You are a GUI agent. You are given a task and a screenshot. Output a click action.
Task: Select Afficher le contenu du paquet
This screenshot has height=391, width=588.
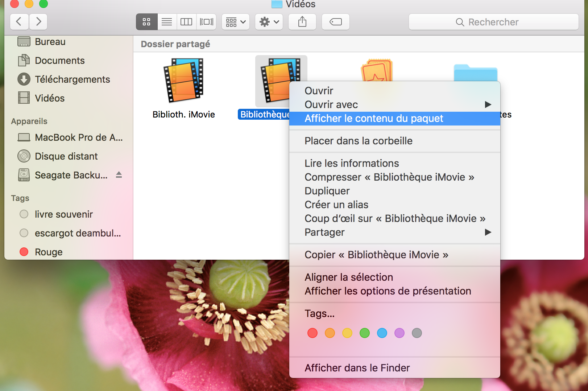[x=374, y=119]
